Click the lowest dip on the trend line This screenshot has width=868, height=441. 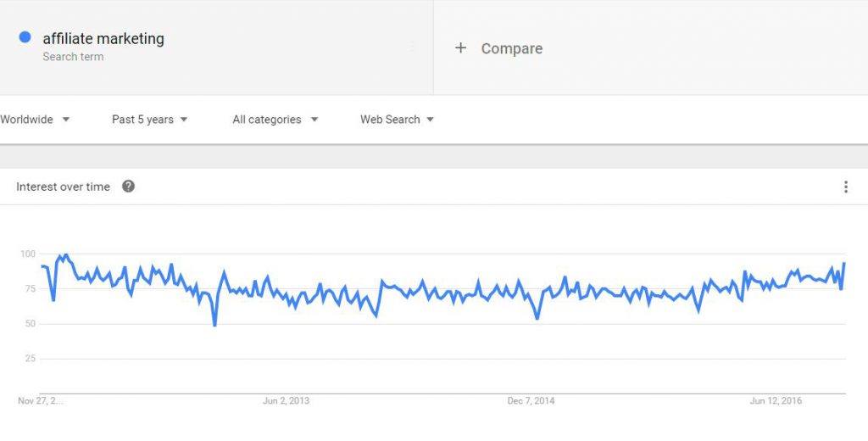pyautogui.click(x=214, y=325)
